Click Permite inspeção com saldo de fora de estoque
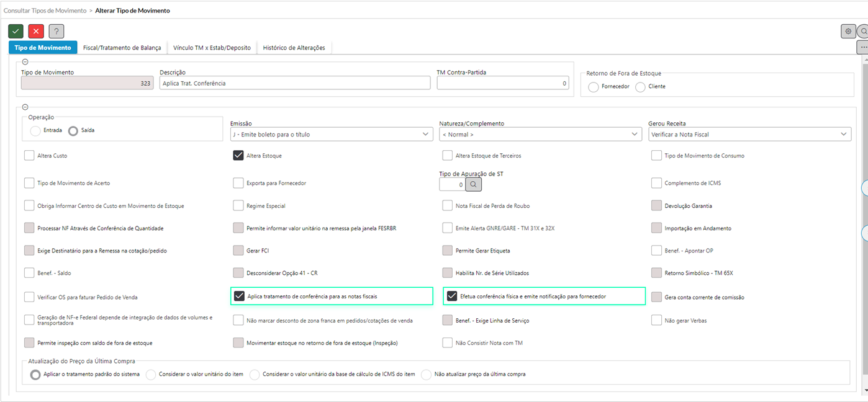Viewport: 868px width, 402px height. pyautogui.click(x=29, y=342)
